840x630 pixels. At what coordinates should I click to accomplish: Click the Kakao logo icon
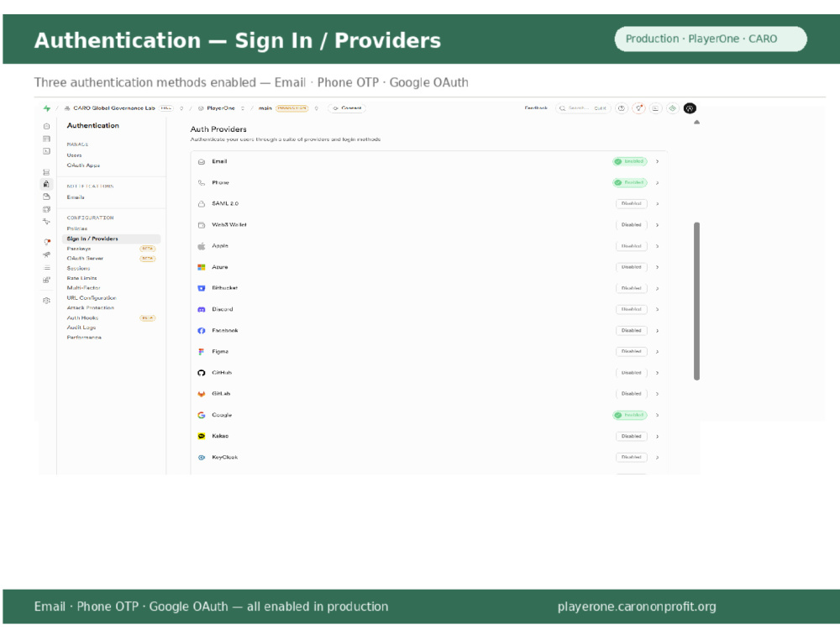tap(202, 437)
